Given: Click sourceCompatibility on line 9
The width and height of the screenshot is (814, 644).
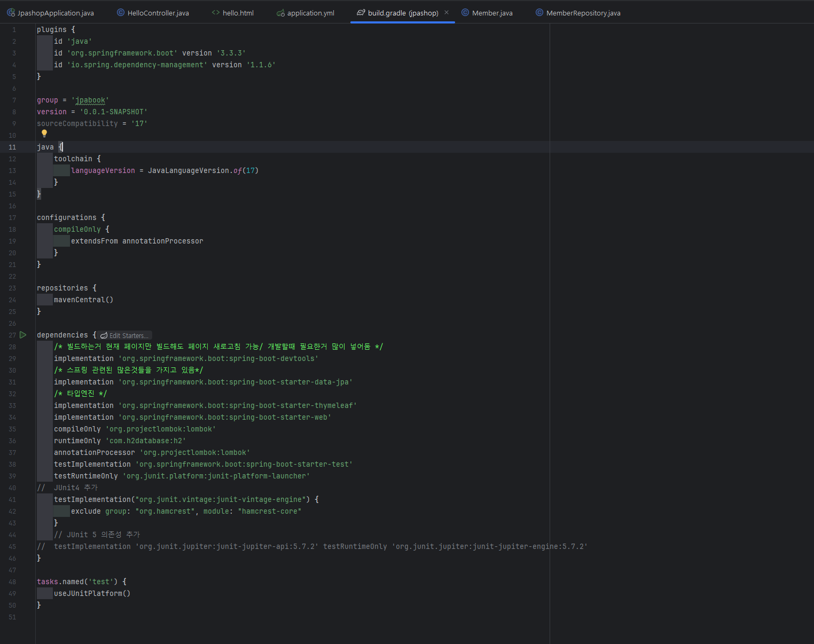Looking at the screenshot, I should (77, 123).
